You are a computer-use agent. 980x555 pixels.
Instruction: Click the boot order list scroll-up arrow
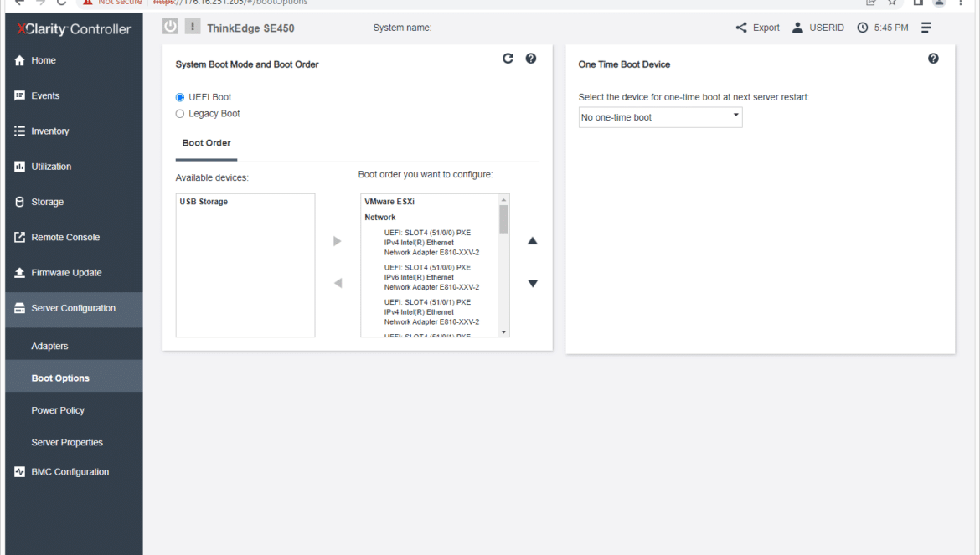[503, 200]
